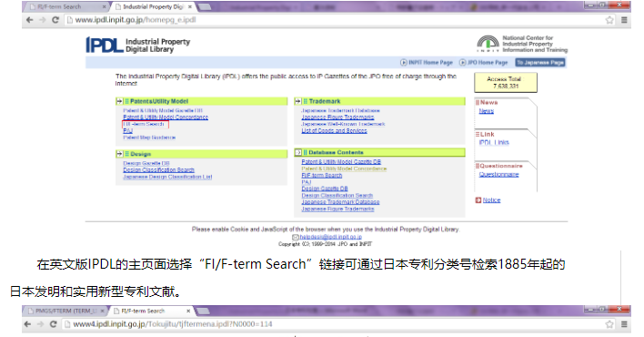Viewport: 644px width, 337px height.
Task: Open List of Goods and Services link
Action: coord(335,131)
